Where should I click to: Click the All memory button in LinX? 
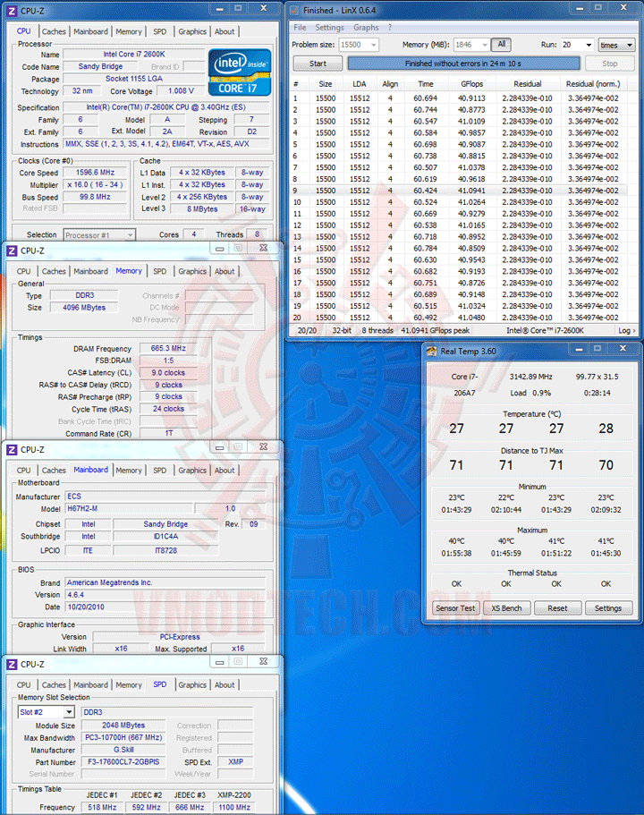point(502,45)
